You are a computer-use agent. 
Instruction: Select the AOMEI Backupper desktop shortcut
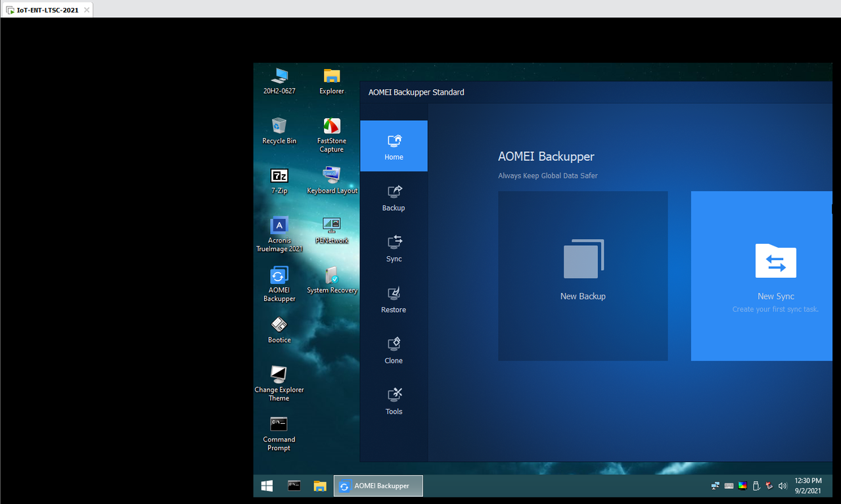click(279, 285)
